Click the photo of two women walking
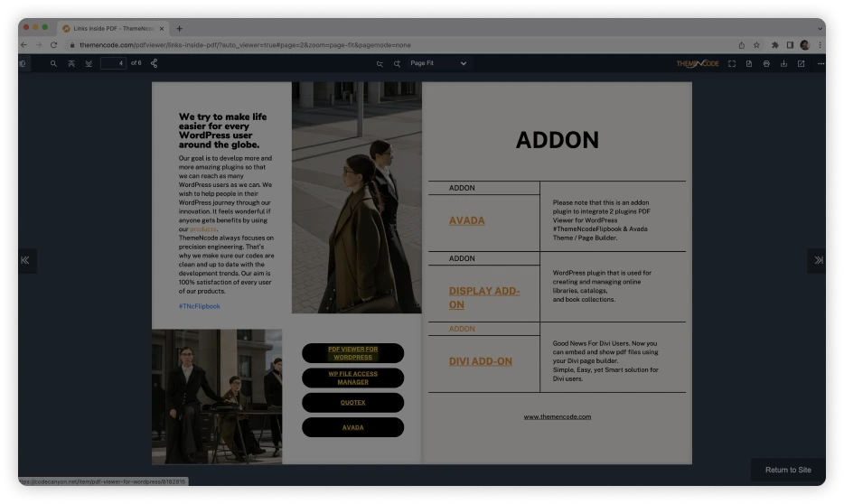This screenshot has height=504, width=844. (x=357, y=198)
